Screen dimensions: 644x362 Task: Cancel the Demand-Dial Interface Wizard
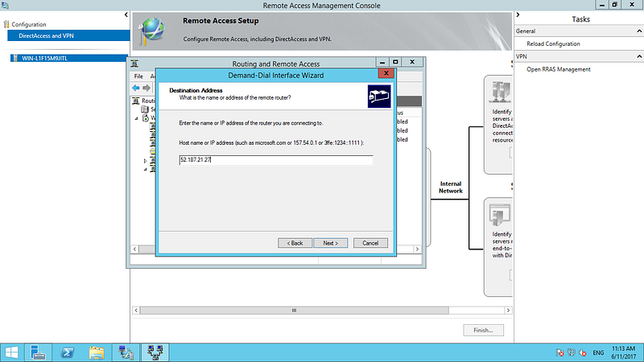pos(370,243)
